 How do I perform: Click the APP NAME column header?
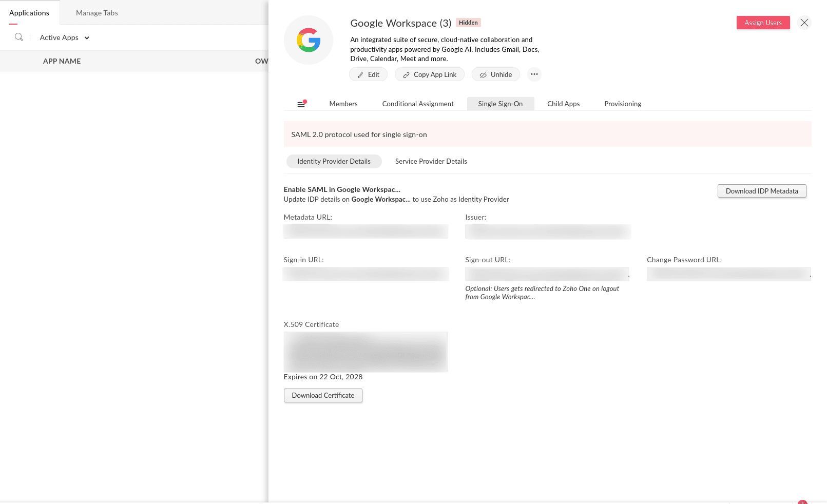tap(62, 61)
